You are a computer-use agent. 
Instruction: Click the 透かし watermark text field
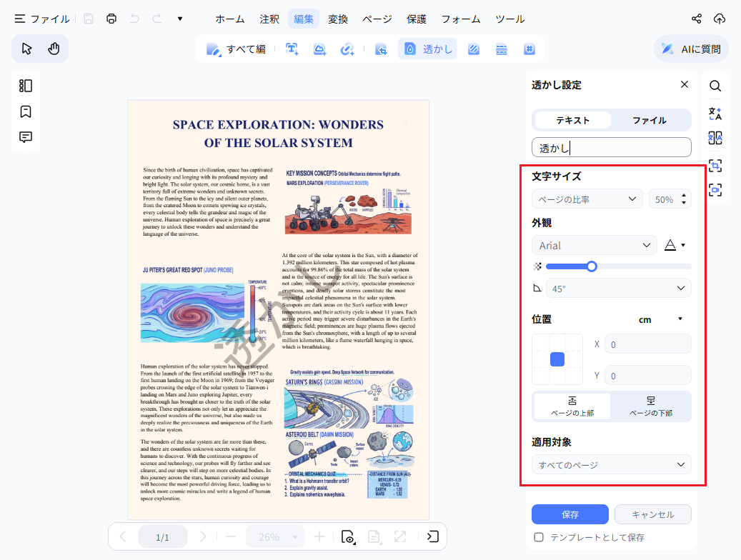(x=612, y=147)
